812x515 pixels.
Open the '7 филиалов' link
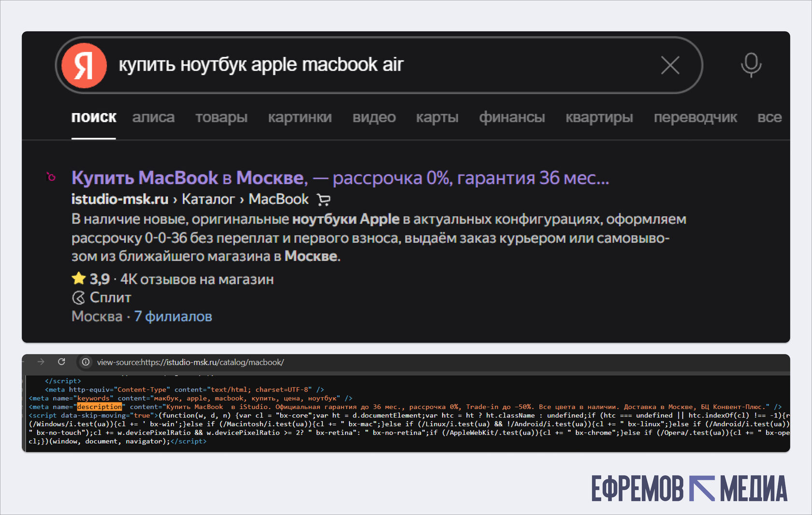coord(173,316)
